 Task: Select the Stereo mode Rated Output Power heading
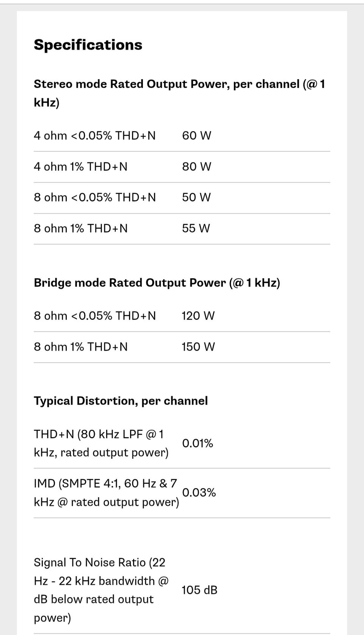point(179,93)
